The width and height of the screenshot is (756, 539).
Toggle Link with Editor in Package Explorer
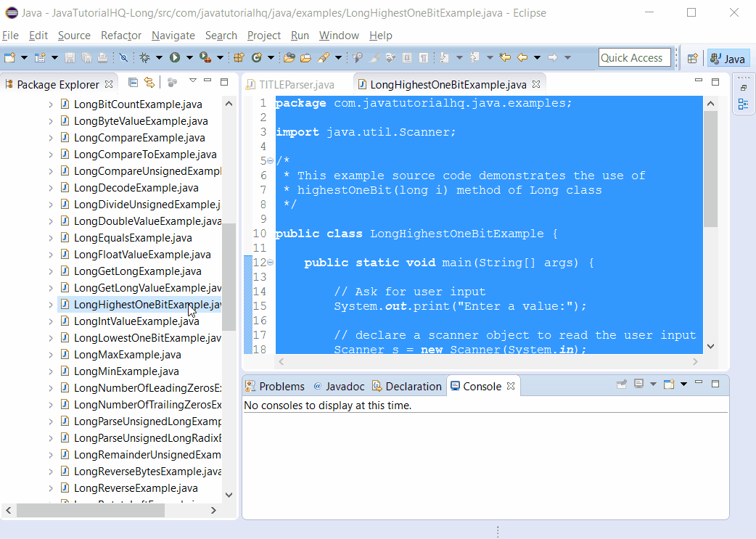pos(149,83)
